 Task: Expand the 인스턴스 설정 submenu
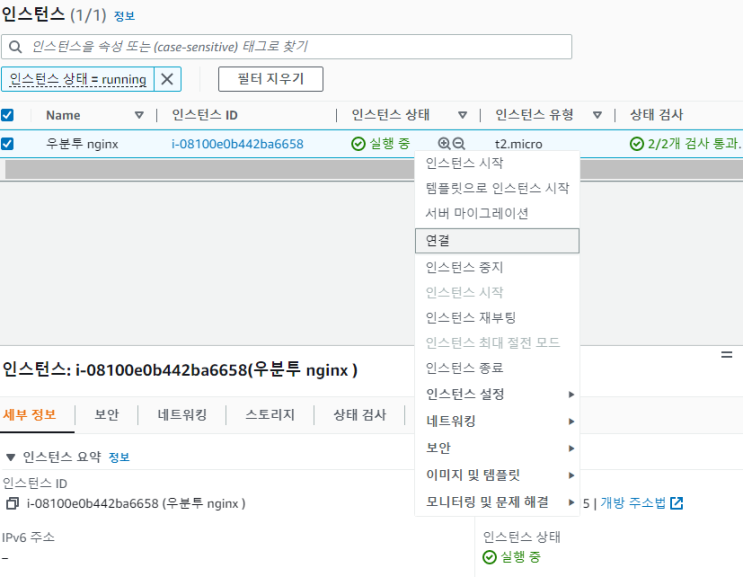click(497, 394)
